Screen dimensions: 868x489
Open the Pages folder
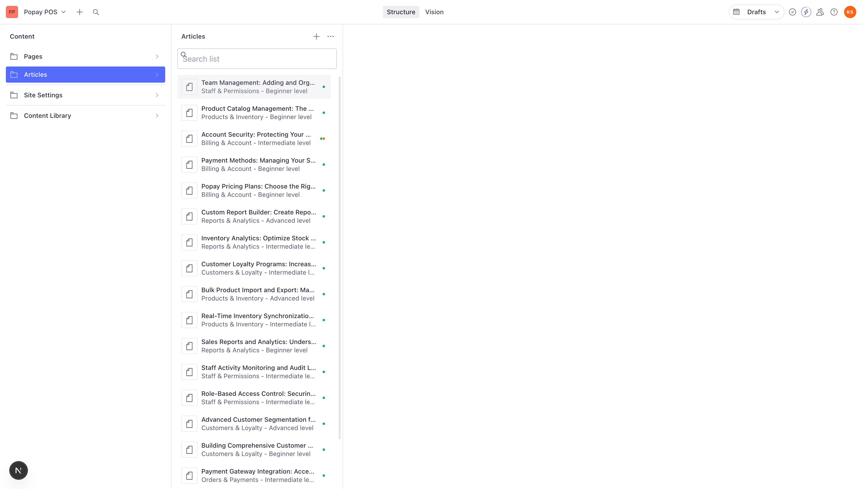coord(85,56)
